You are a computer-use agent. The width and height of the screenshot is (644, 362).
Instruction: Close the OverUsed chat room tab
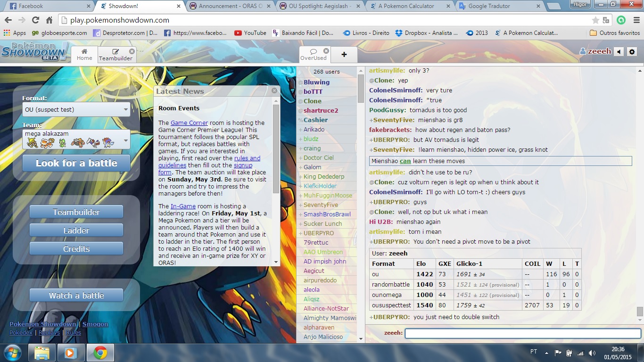pyautogui.click(x=326, y=51)
